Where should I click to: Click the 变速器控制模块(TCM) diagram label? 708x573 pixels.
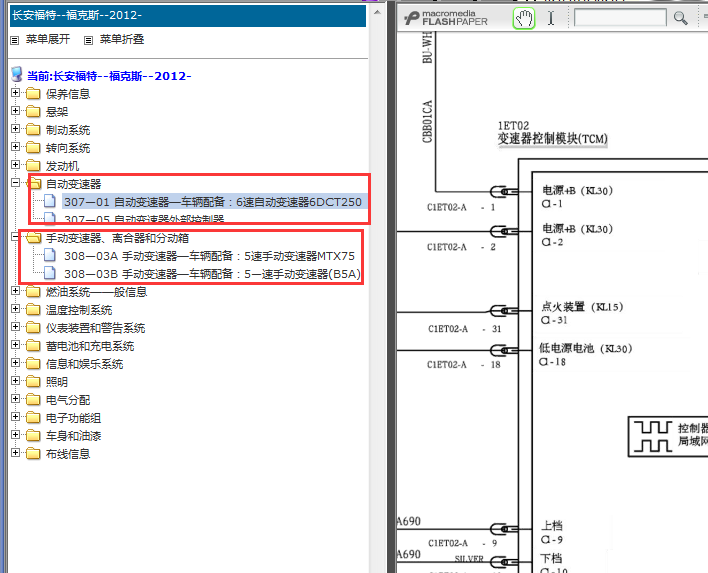coord(552,139)
